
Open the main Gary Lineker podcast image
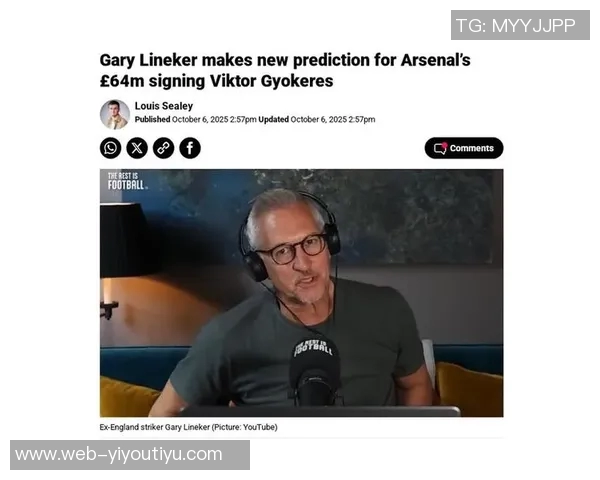click(302, 293)
